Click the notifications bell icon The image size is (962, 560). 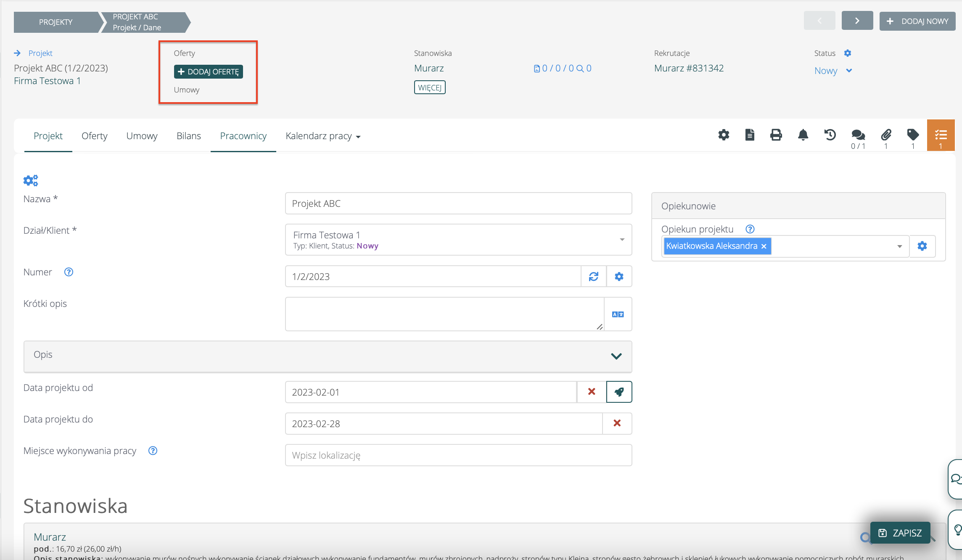pos(803,135)
